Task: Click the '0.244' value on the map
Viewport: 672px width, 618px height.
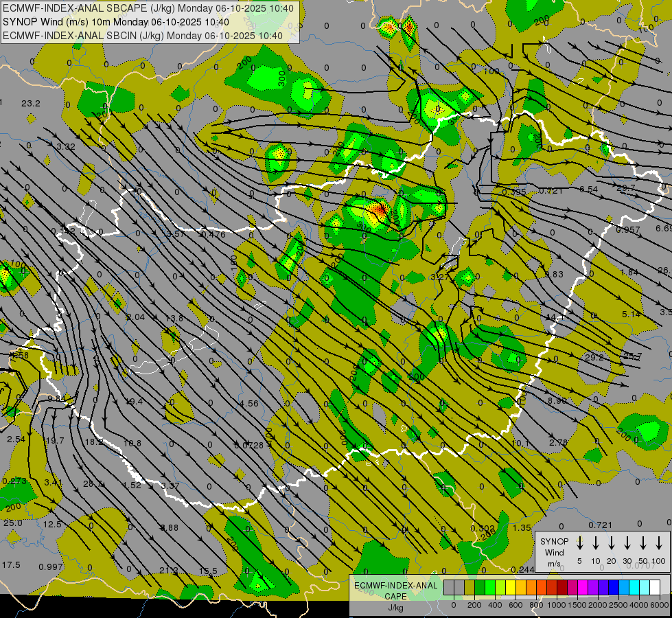Action: (x=522, y=569)
